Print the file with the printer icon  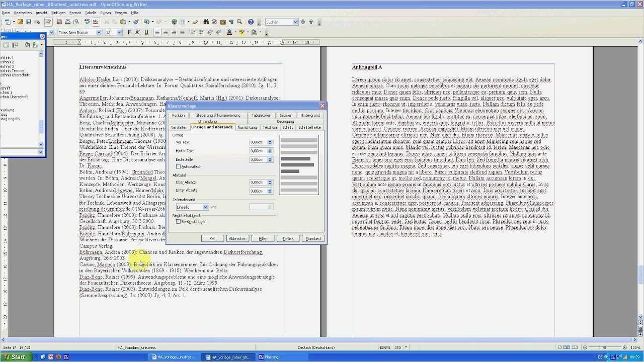tap(68, 22)
